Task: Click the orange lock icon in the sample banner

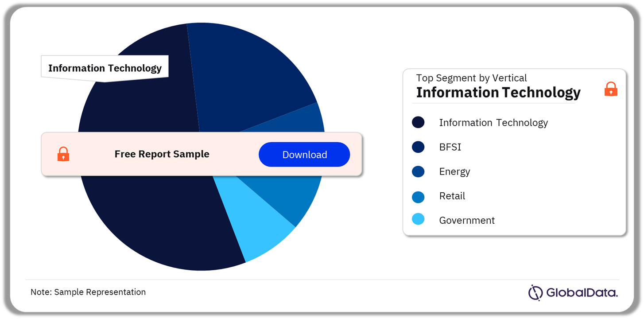Action: pos(63,154)
